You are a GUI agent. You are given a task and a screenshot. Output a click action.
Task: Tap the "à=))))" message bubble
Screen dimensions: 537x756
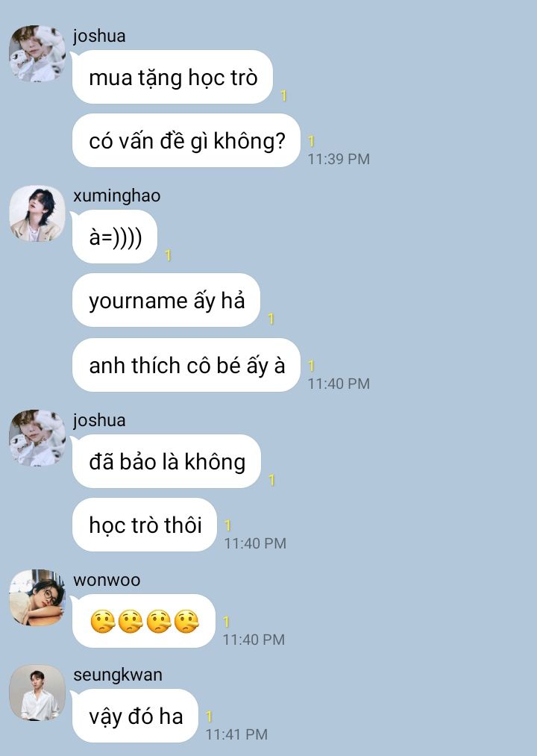(x=115, y=237)
